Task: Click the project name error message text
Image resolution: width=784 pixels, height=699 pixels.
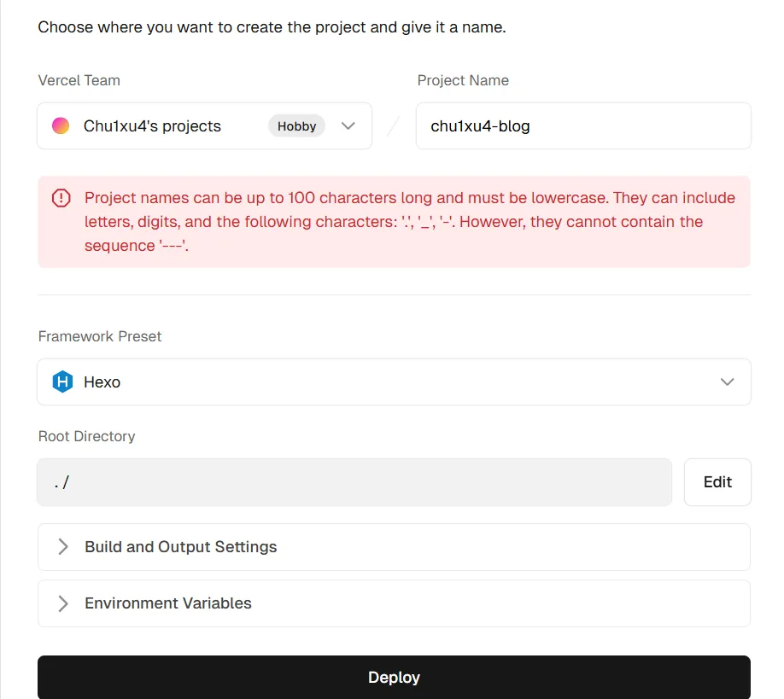Action: 409,222
